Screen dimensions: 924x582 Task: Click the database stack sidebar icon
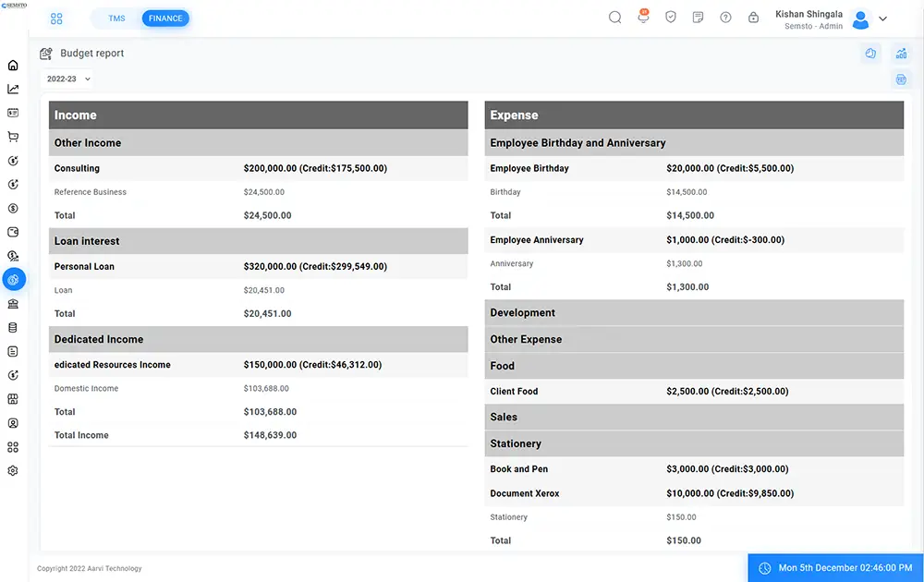click(x=13, y=328)
